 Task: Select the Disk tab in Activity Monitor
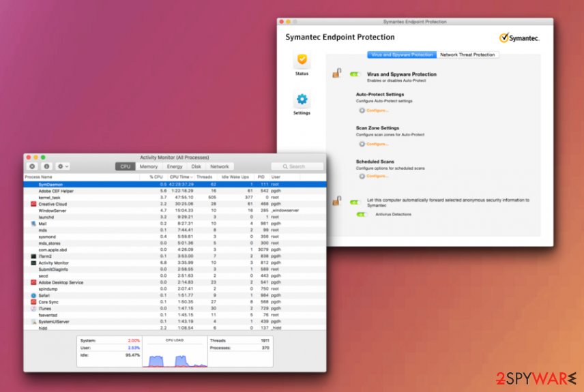[x=196, y=167]
